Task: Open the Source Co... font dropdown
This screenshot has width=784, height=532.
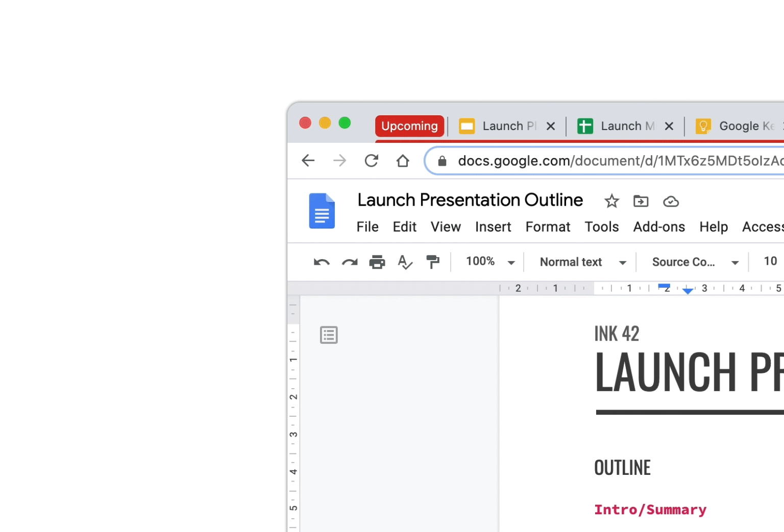Action: 695,262
